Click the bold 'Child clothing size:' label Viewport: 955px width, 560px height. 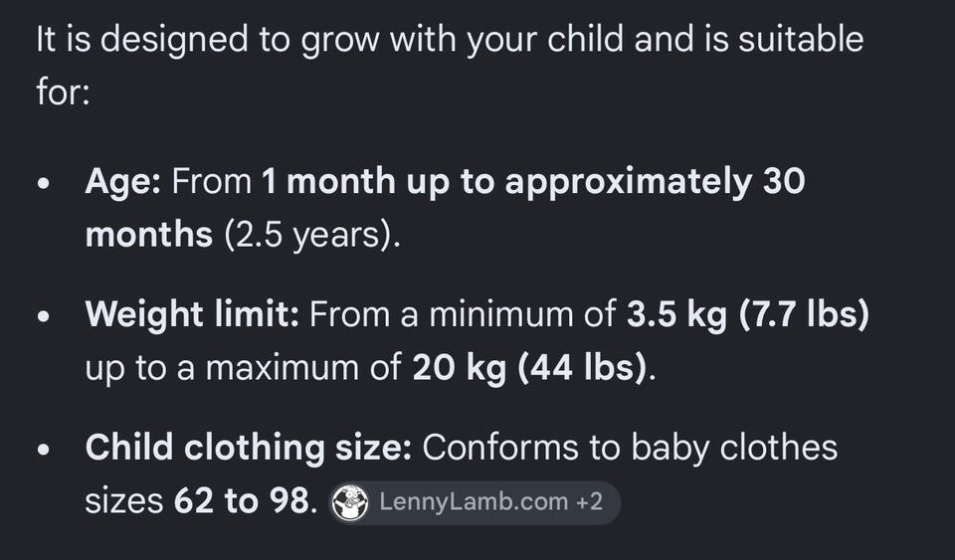point(249,448)
